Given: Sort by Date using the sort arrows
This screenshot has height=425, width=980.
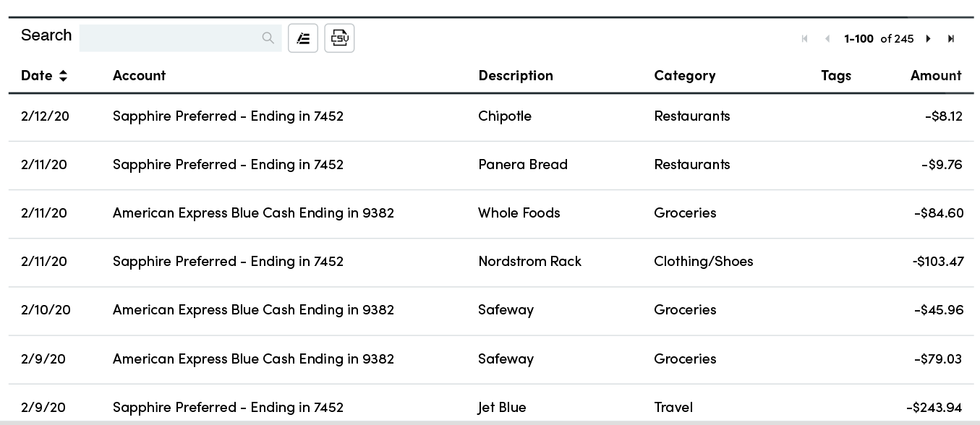Looking at the screenshot, I should pos(64,76).
